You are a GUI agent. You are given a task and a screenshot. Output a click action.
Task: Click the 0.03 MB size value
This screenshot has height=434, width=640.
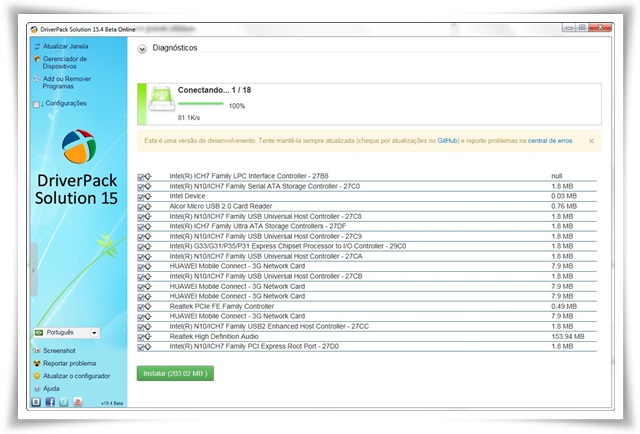click(564, 196)
